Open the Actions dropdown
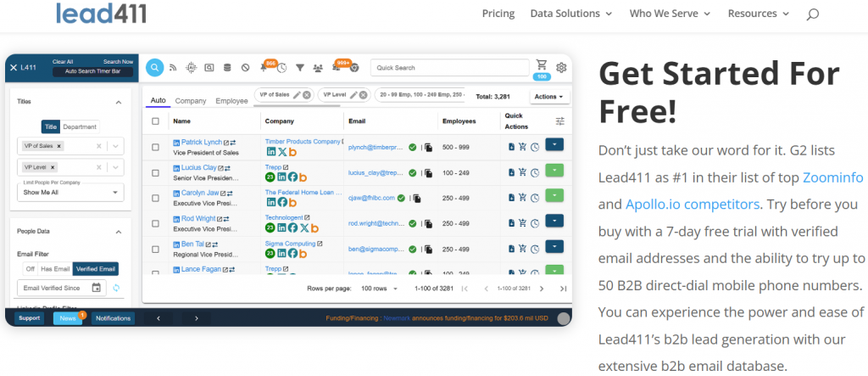 tap(549, 97)
